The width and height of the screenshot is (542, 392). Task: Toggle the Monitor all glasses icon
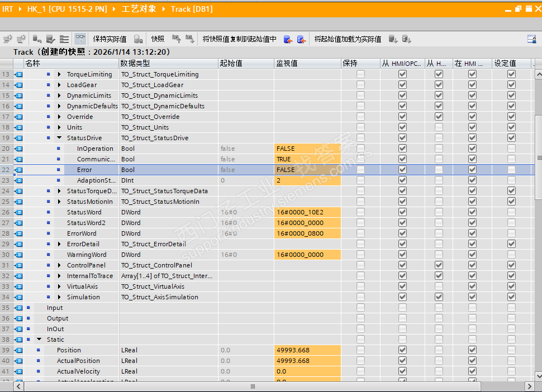(x=80, y=39)
